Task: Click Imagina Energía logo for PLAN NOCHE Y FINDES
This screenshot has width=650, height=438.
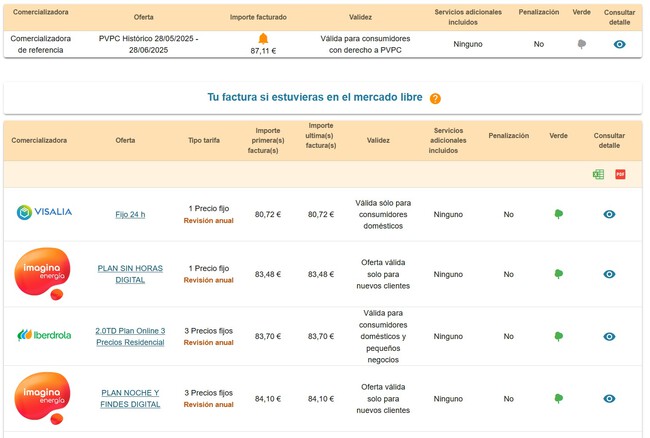Action: [42, 398]
